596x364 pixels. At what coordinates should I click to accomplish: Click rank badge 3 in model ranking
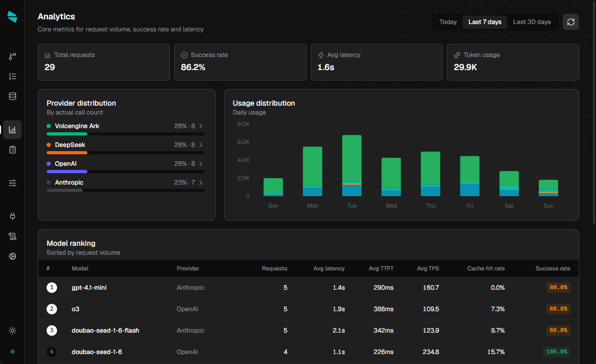coord(52,331)
